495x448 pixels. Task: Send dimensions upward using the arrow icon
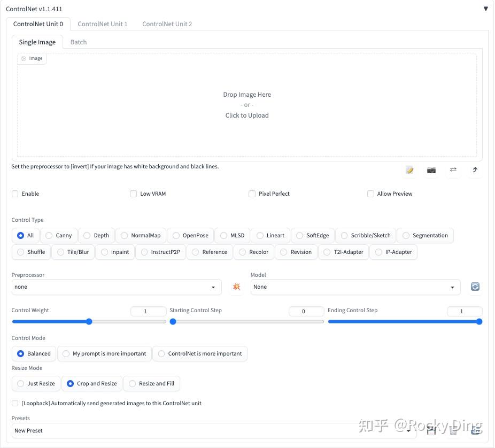(475, 170)
